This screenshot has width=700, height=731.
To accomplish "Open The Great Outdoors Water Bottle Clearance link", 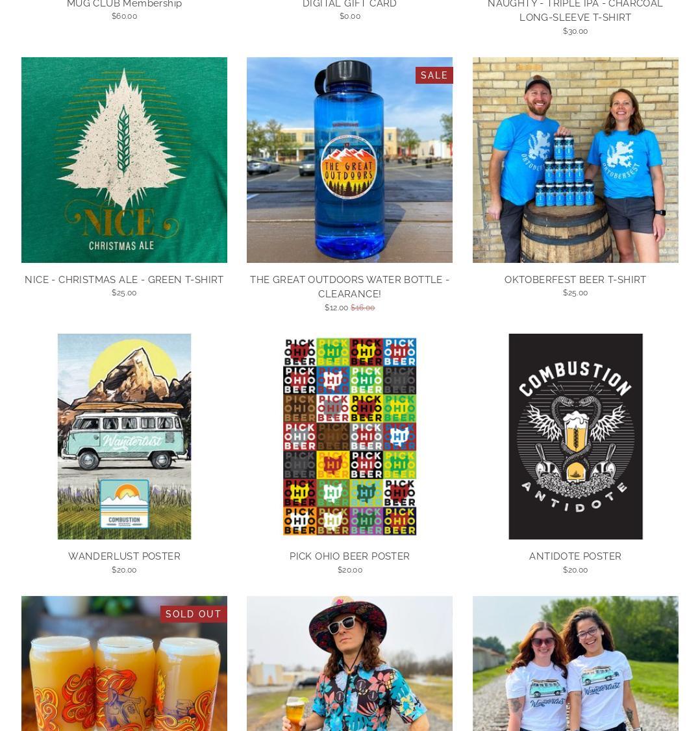I will (349, 287).
